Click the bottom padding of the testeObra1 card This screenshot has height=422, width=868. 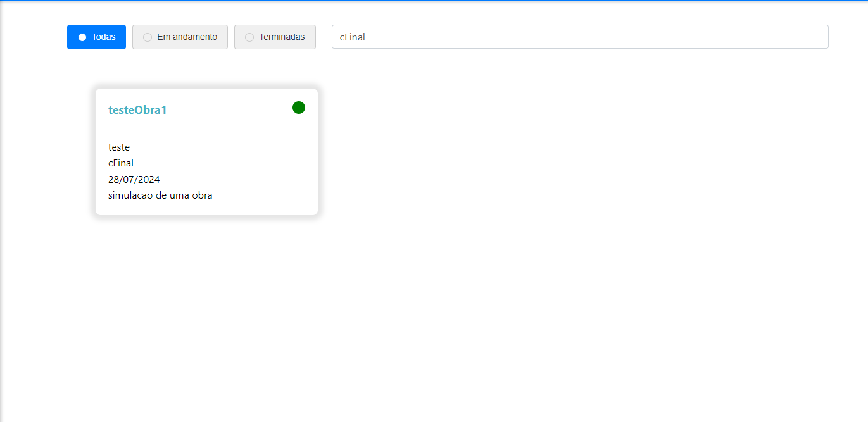[206, 209]
